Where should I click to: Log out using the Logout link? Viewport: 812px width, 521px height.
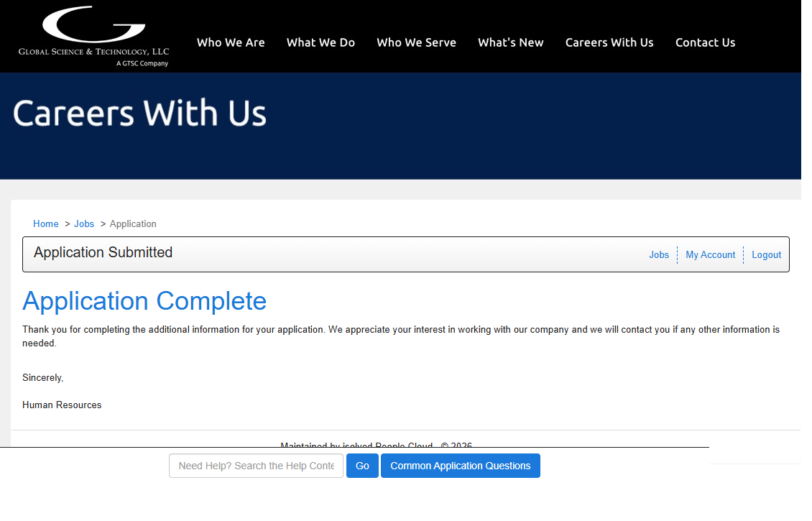tap(766, 254)
